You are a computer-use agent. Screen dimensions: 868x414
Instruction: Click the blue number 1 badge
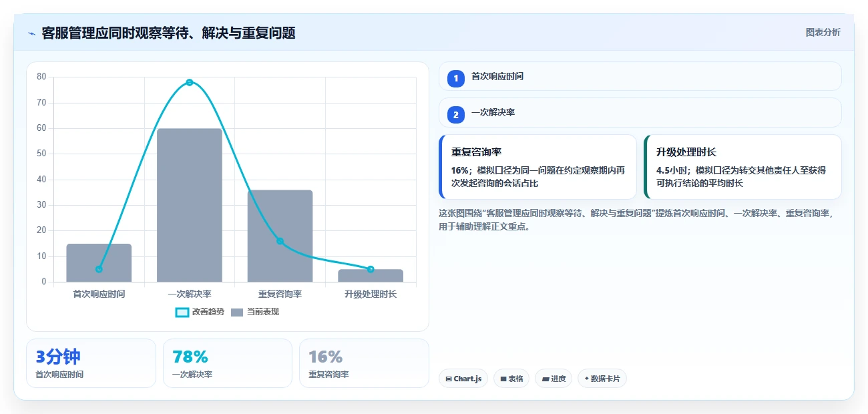click(456, 78)
